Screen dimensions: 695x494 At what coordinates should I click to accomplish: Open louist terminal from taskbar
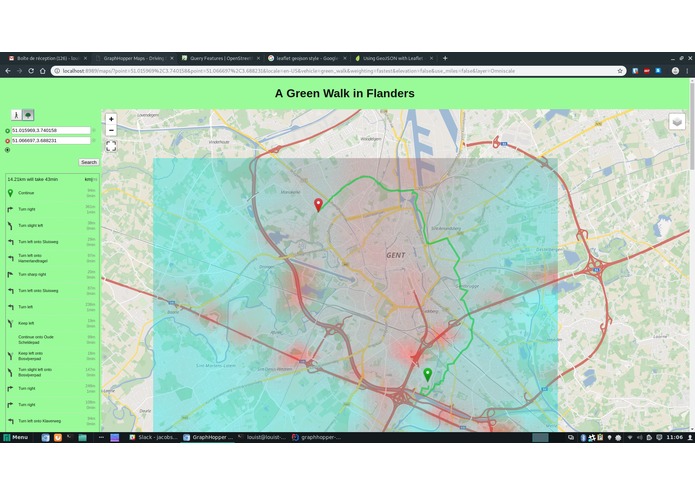click(x=262, y=437)
